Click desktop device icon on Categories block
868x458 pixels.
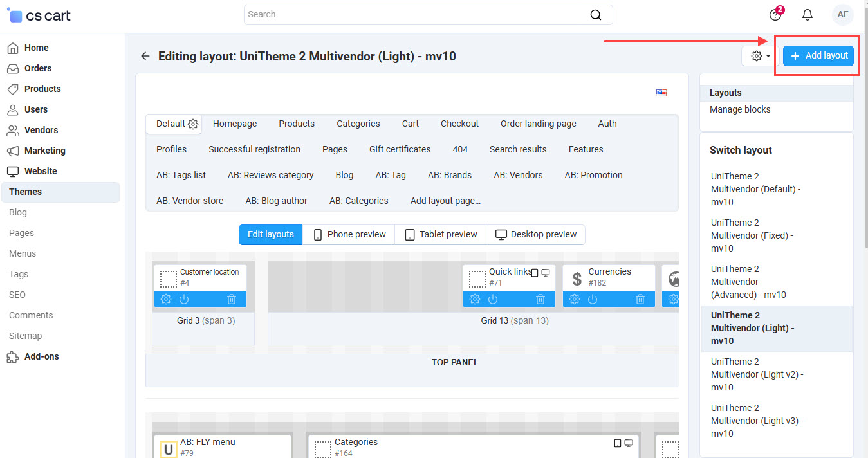[x=629, y=443]
